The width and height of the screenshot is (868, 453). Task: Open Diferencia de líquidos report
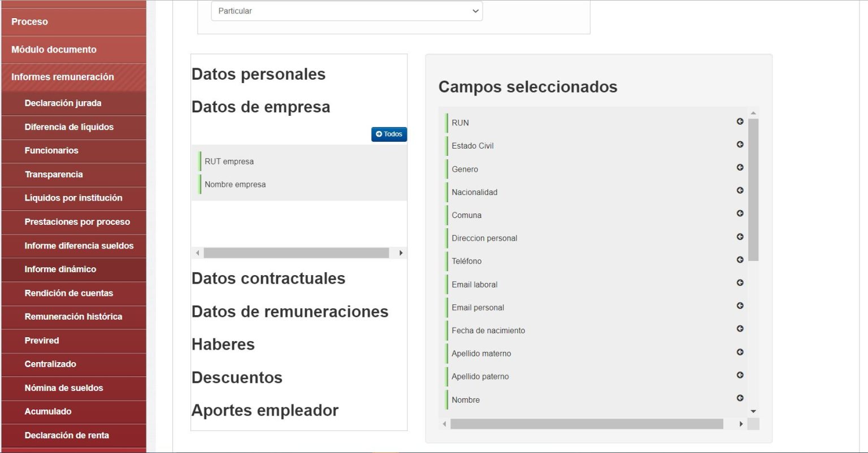pyautogui.click(x=73, y=127)
